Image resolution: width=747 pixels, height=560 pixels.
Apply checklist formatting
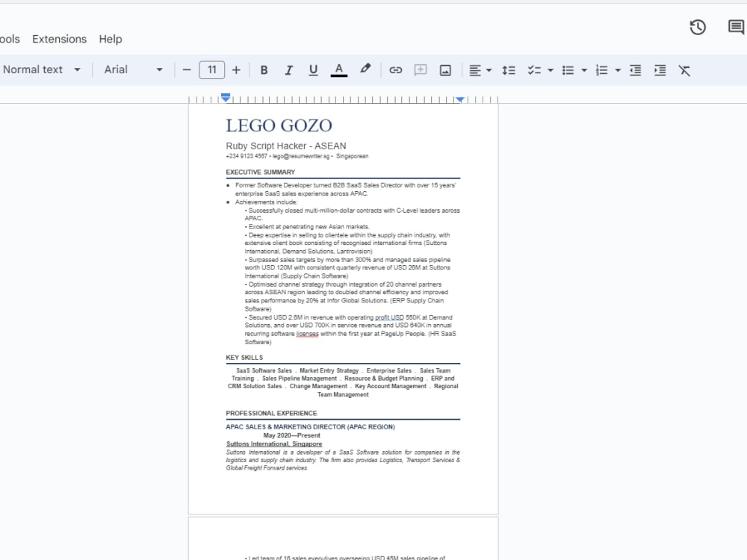[x=534, y=70]
